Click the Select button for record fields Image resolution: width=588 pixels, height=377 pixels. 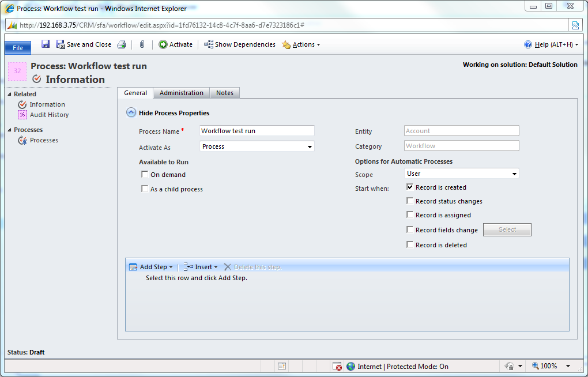[x=507, y=229]
